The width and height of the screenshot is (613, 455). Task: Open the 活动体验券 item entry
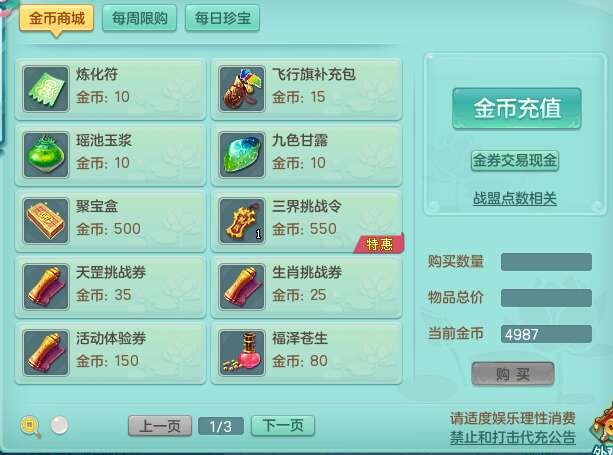coord(110,353)
